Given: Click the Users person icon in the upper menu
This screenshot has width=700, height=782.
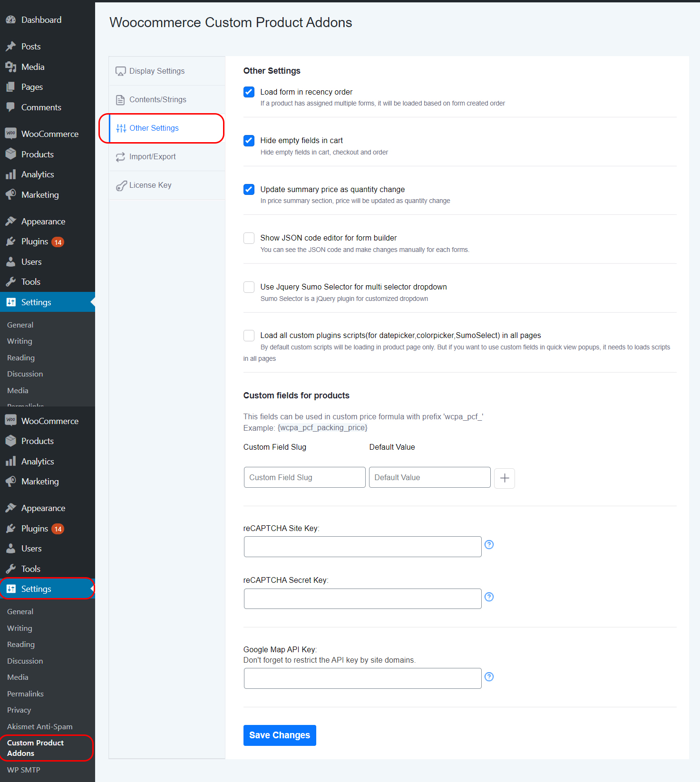Looking at the screenshot, I should 10,262.
